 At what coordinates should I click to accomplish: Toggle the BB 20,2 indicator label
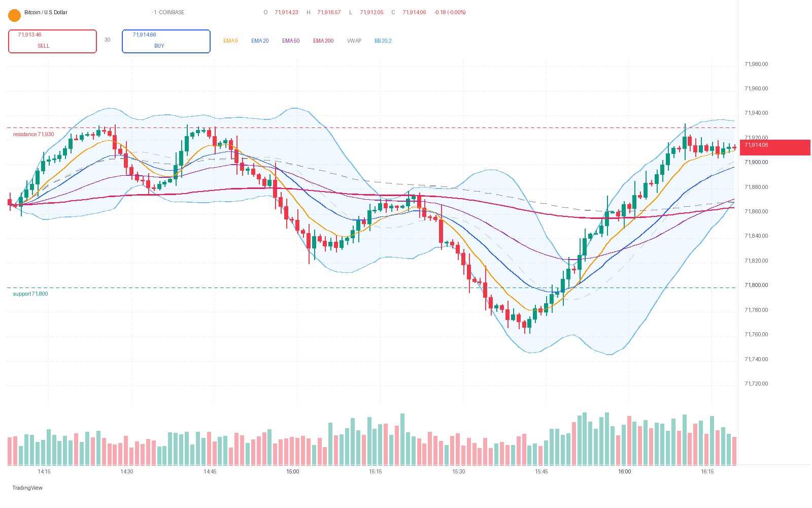point(383,41)
